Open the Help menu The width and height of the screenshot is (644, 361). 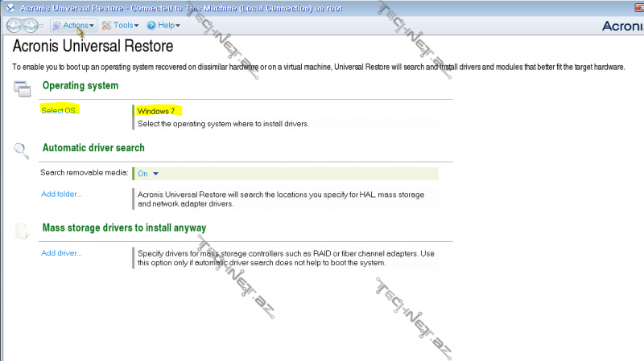pyautogui.click(x=167, y=25)
